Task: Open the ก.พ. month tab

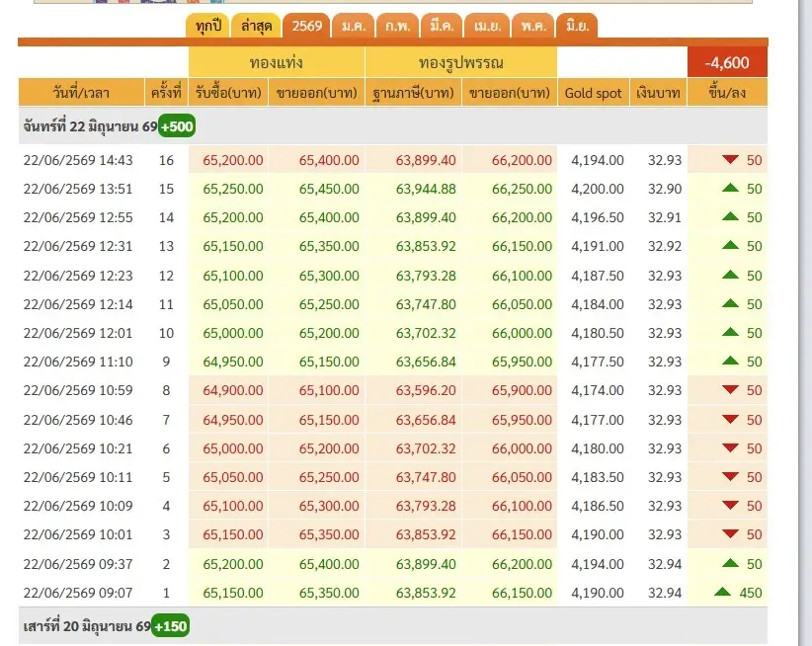Action: 397,26
